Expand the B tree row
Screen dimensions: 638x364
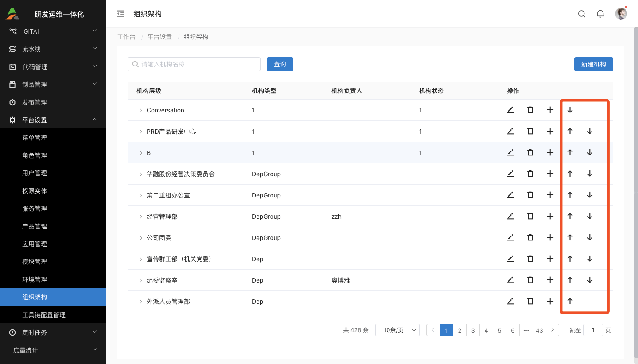(141, 153)
